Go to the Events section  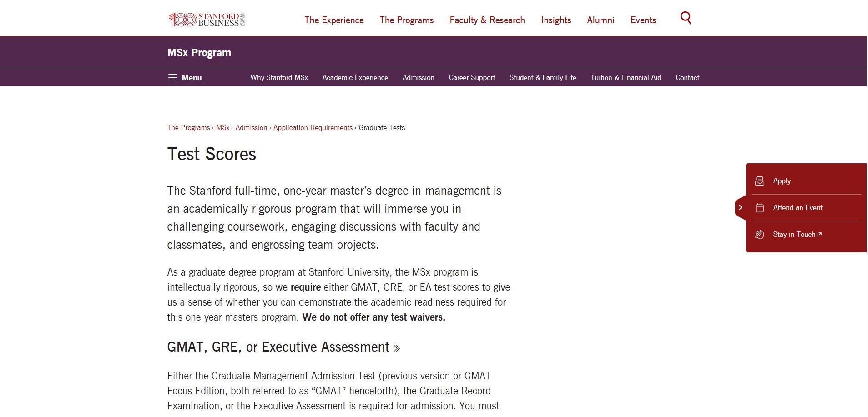(x=643, y=20)
